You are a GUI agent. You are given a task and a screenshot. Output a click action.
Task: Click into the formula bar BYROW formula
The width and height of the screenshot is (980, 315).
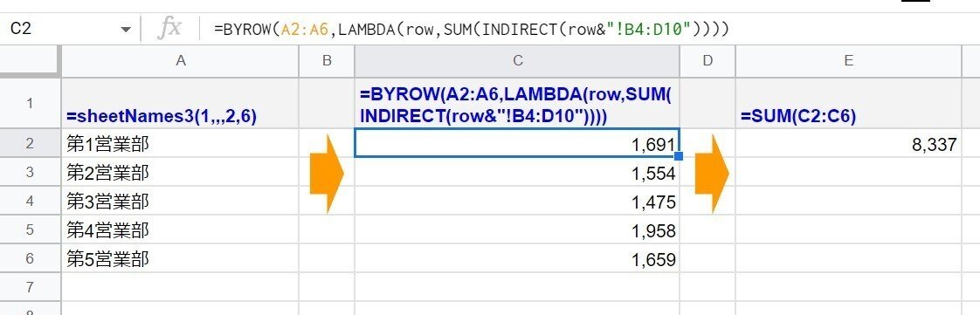pyautogui.click(x=472, y=29)
